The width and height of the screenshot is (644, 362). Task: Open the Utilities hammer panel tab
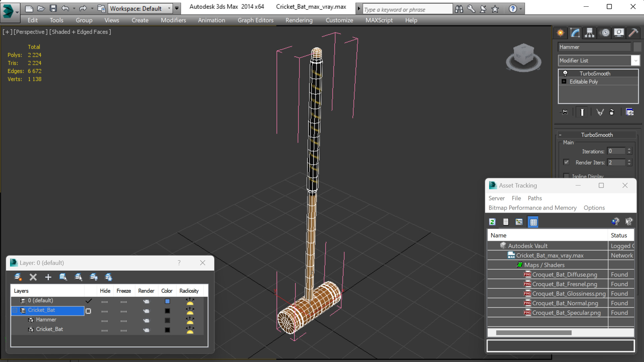(633, 33)
